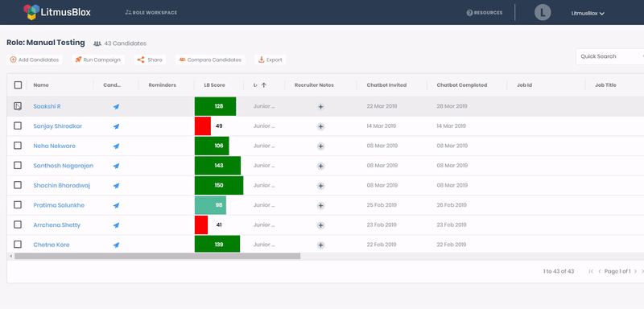Open Sanjay Shirodkar candidate profile

point(57,126)
